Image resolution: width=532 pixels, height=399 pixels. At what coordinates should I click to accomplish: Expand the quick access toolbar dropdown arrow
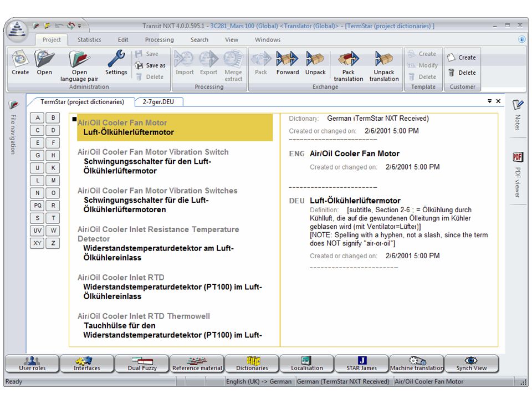coord(79,26)
